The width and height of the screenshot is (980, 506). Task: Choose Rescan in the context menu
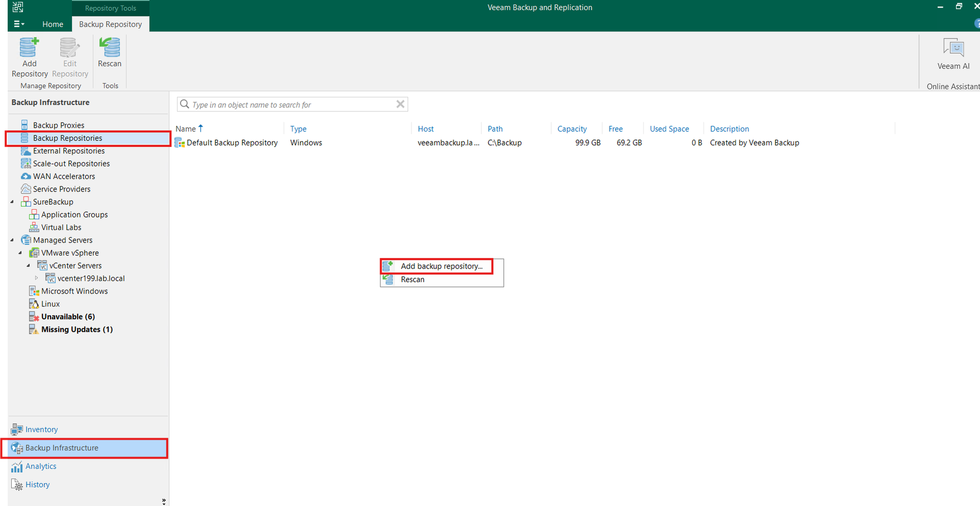(x=412, y=279)
